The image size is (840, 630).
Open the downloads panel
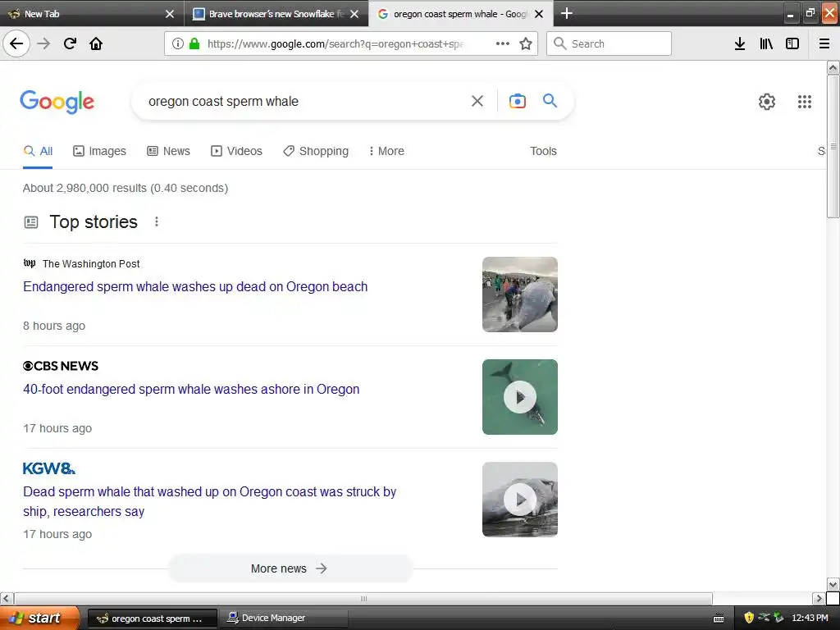(x=740, y=43)
